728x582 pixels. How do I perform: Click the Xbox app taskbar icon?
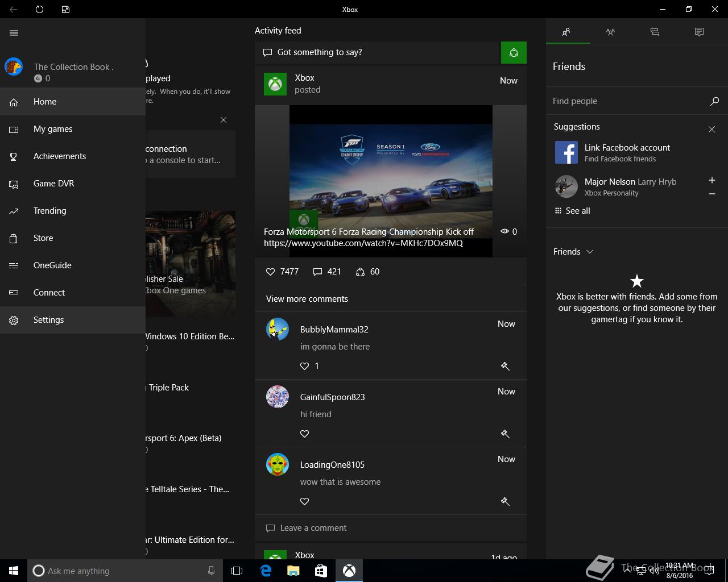tap(349, 571)
